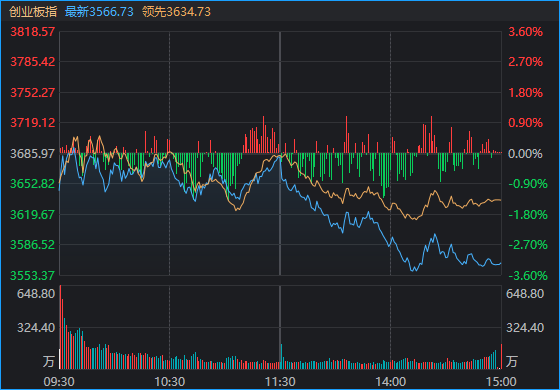Click the 324.40 right volume axis label

pos(525,328)
